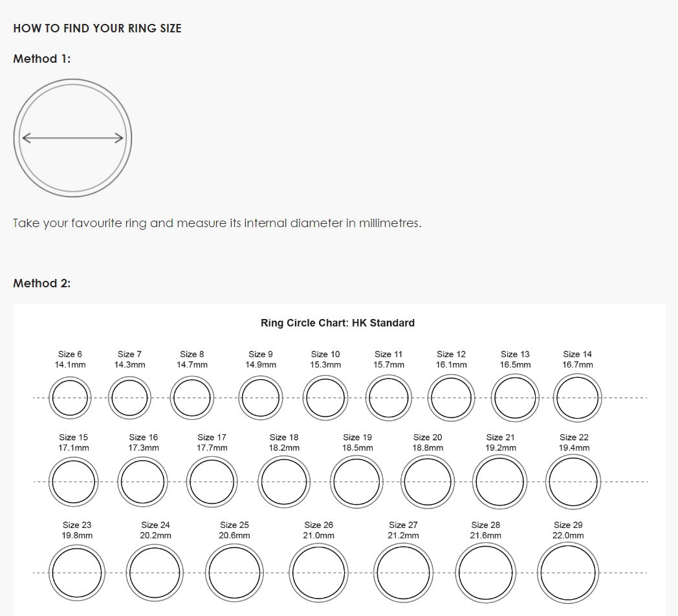The height and width of the screenshot is (616, 678).
Task: Click the Size 20 ring circle
Action: [x=426, y=482]
